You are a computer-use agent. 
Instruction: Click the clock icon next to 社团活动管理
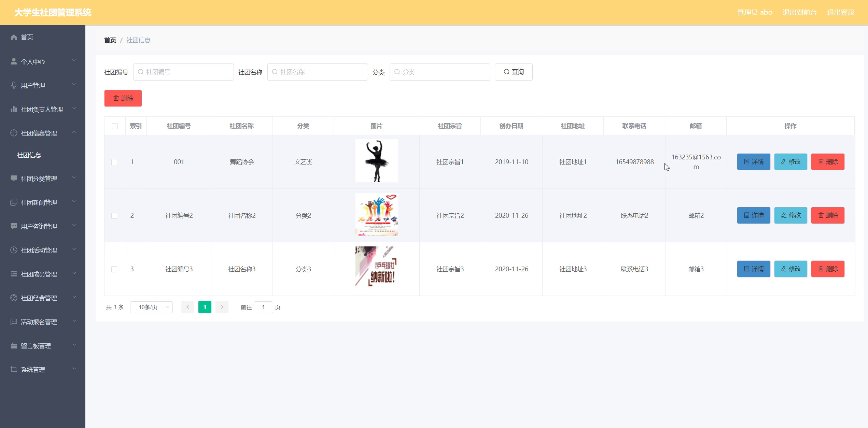point(14,250)
